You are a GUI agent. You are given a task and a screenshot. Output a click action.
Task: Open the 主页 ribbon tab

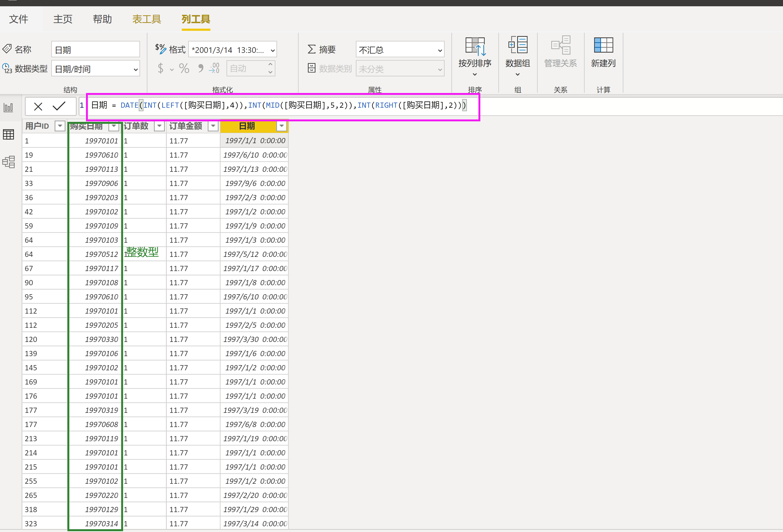63,19
